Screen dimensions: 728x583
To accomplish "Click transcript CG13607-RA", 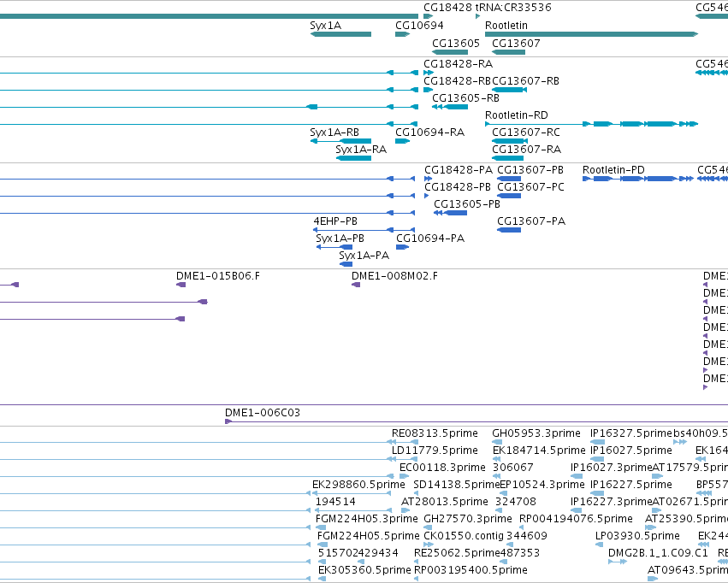I will pyautogui.click(x=526, y=150).
